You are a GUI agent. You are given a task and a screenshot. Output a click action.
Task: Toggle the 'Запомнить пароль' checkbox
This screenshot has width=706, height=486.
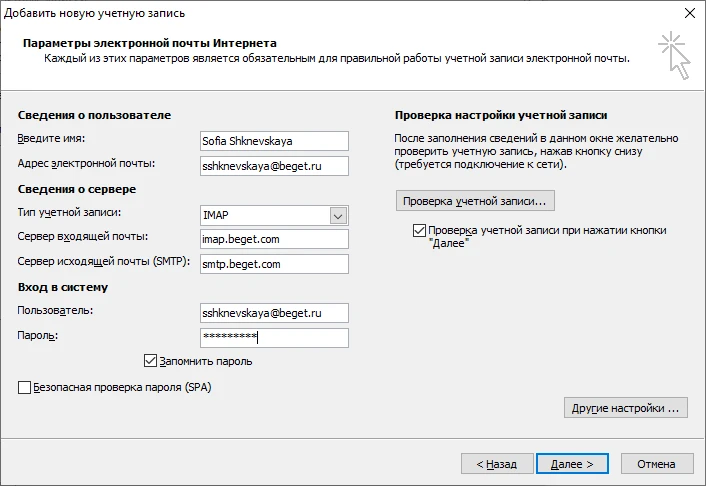pyautogui.click(x=151, y=361)
